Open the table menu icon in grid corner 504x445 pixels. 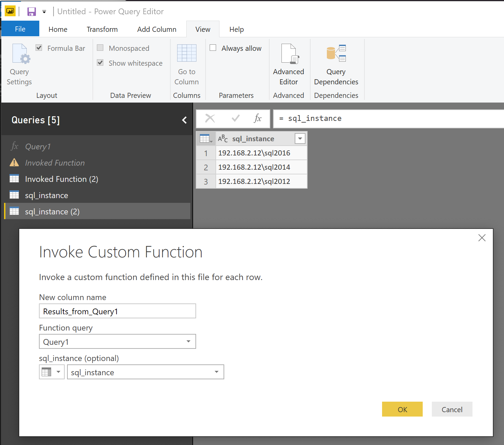coord(206,139)
